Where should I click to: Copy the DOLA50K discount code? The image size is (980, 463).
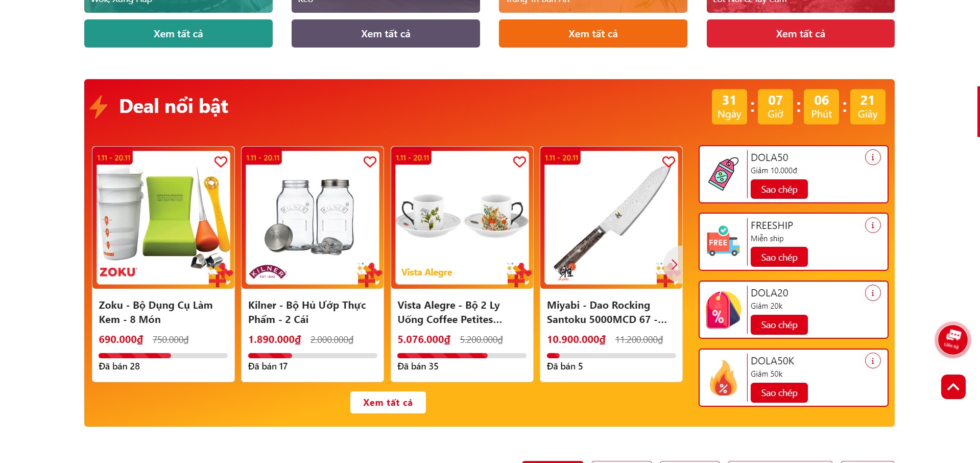point(779,393)
